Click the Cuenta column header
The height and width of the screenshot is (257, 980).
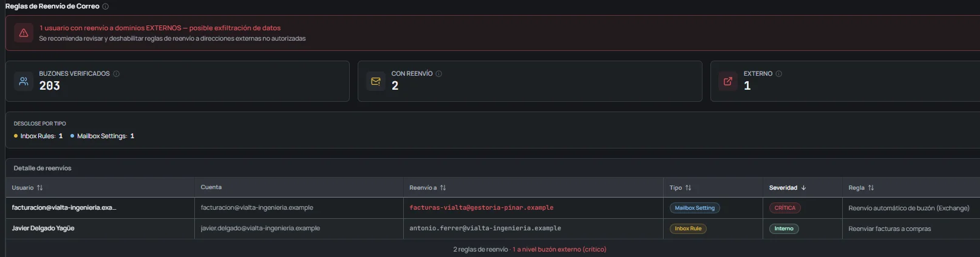point(211,187)
